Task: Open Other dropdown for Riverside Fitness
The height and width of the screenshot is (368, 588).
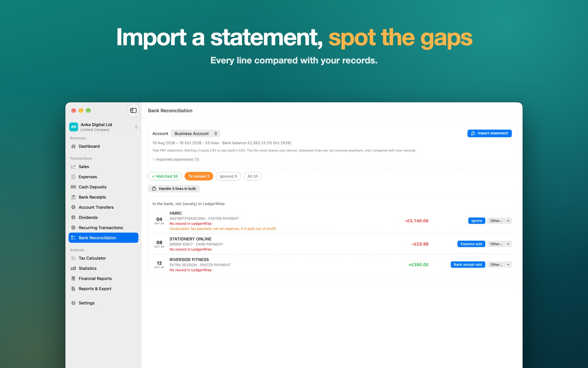Action: (500, 265)
